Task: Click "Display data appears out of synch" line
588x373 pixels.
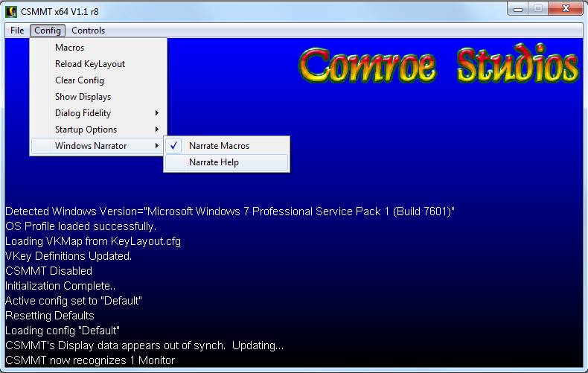Action: coord(144,345)
